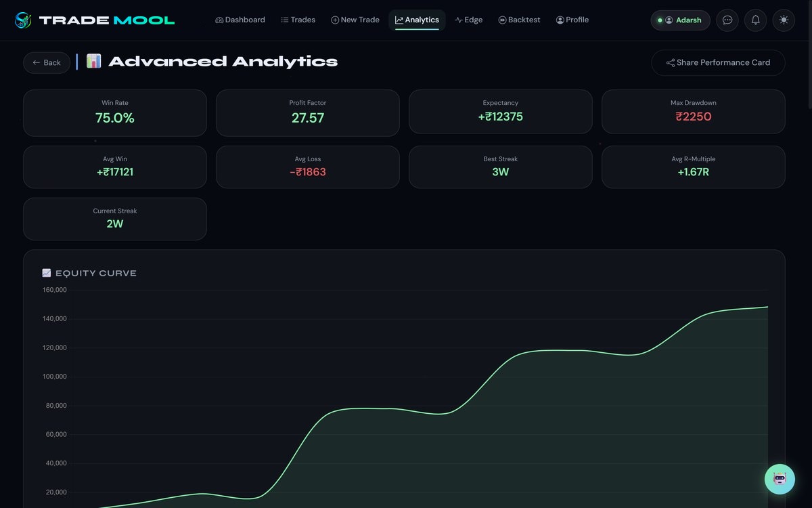Screen dimensions: 812x508
Task: Open the chatbot assistant robot icon
Action: (x=780, y=479)
